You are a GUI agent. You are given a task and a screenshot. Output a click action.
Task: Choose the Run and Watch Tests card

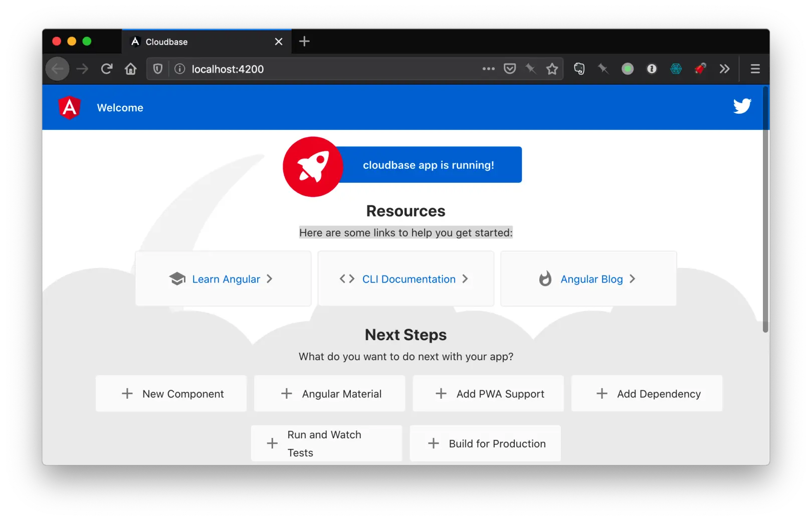click(326, 443)
